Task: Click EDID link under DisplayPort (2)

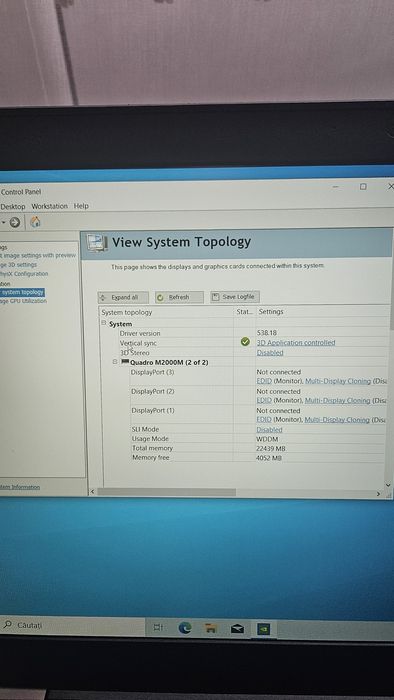Action: click(264, 400)
